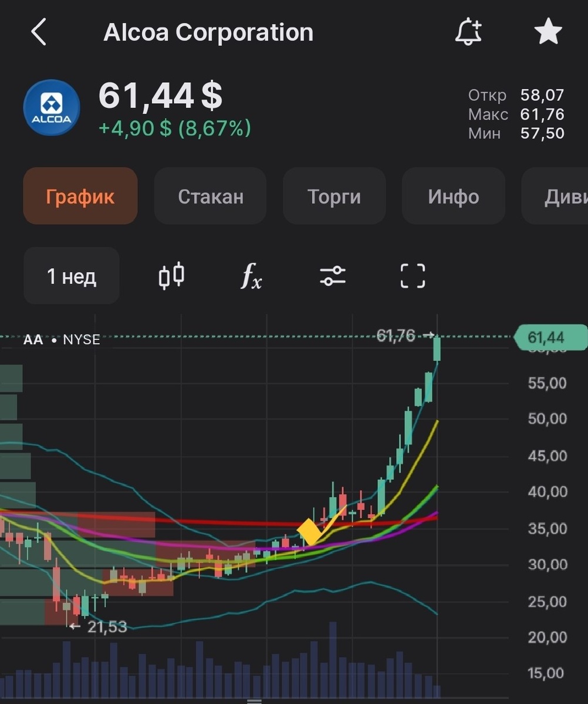588x704 pixels.
Task: Open chart settings sliders icon
Action: (x=333, y=276)
